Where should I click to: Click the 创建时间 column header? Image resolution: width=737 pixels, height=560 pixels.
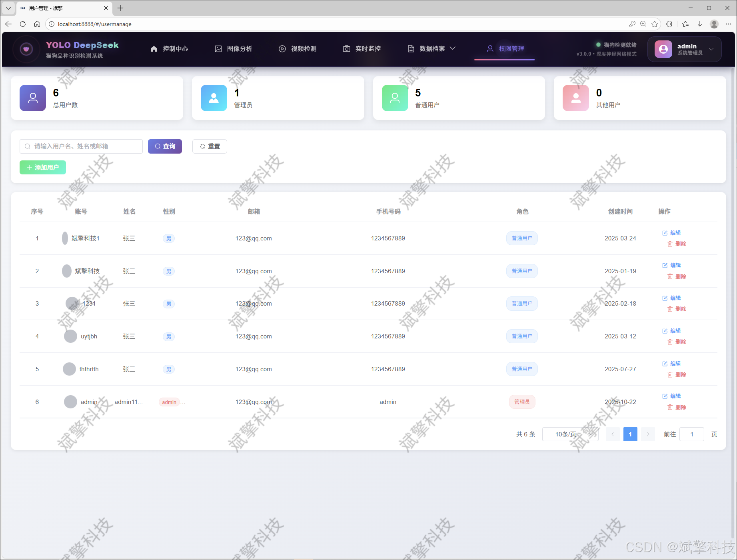pos(620,212)
